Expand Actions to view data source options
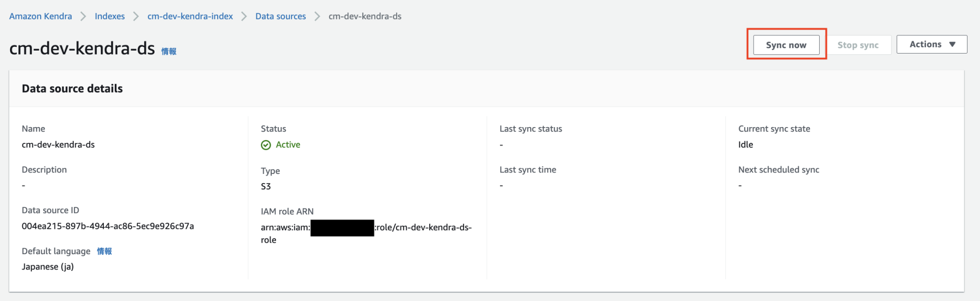Viewport: 980px width, 301px height. (931, 44)
